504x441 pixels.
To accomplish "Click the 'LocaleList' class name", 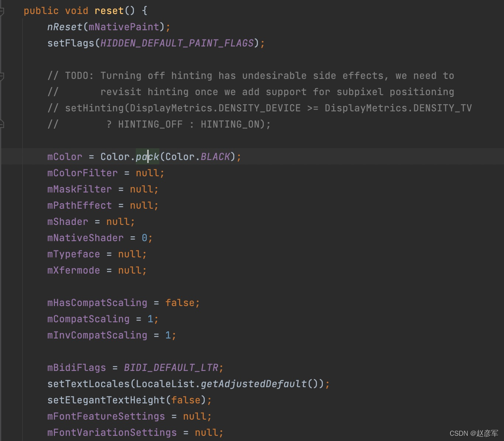I will click(x=165, y=384).
